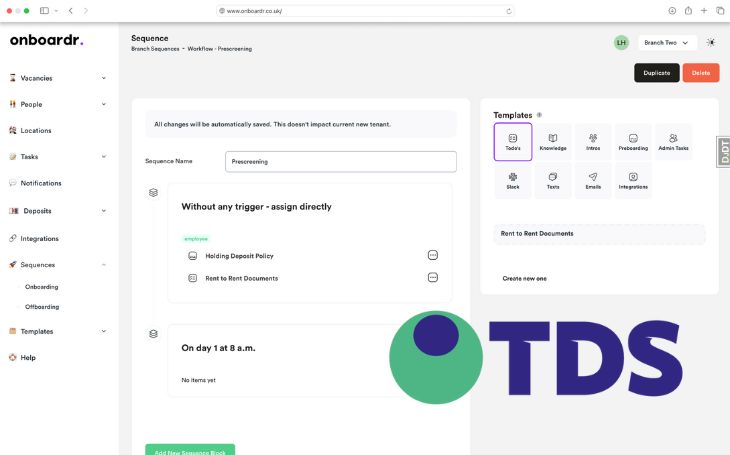
Task: Go forward in the browser
Action: pos(86,11)
